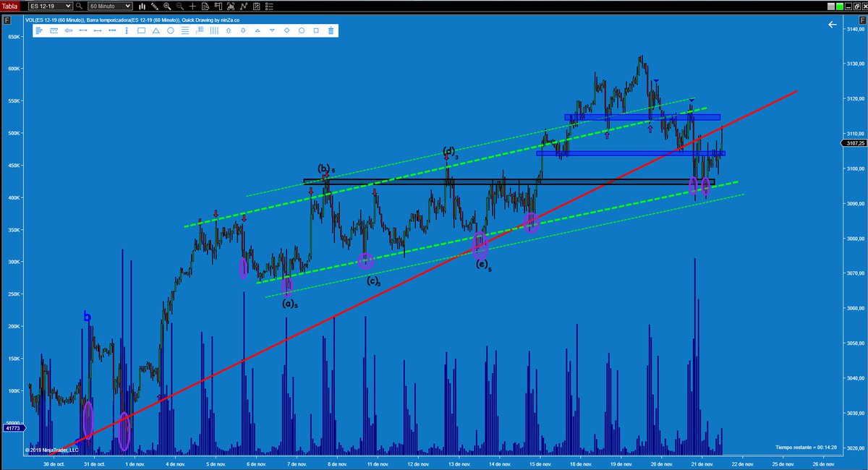Click the green window link swatch

[840, 7]
